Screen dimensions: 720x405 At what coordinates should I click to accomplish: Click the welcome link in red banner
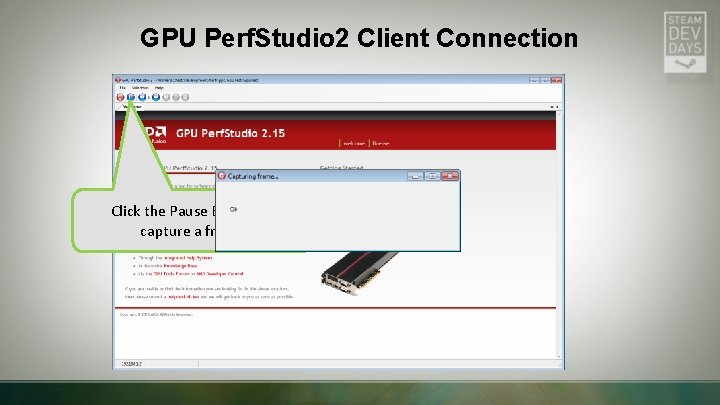(x=354, y=143)
